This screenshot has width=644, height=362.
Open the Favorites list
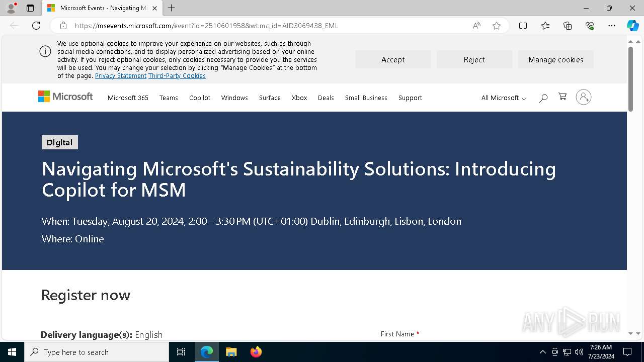click(545, 26)
